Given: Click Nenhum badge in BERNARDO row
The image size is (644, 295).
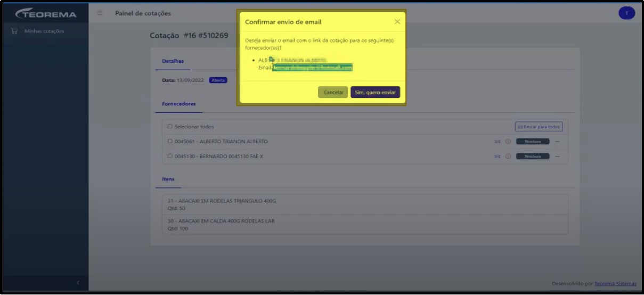Looking at the screenshot, I should 532,156.
